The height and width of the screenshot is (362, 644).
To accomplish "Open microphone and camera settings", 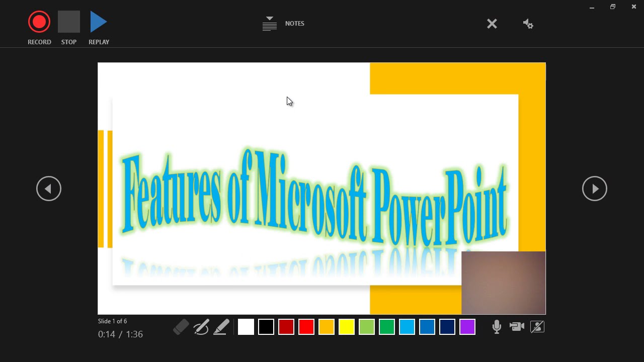I will pos(528,24).
